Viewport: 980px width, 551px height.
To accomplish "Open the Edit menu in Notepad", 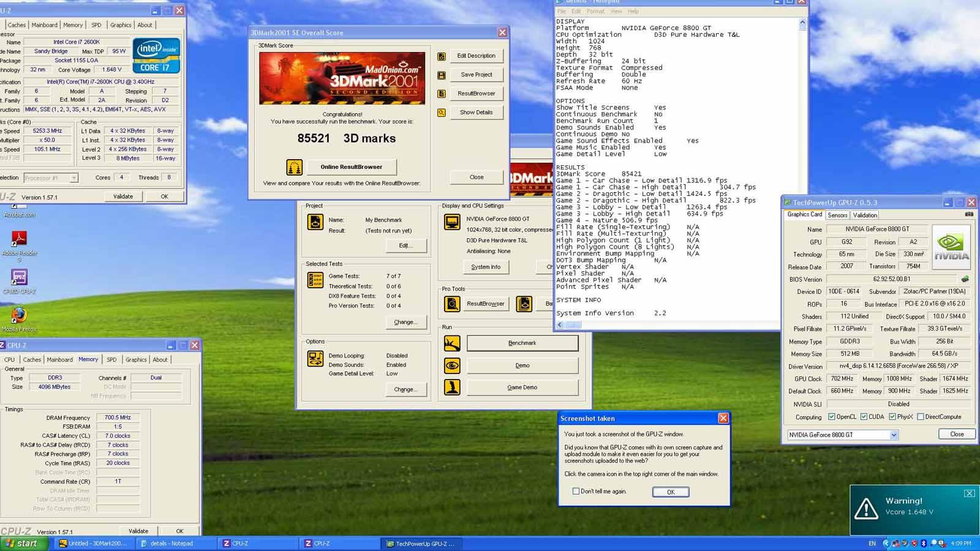I will [x=576, y=12].
